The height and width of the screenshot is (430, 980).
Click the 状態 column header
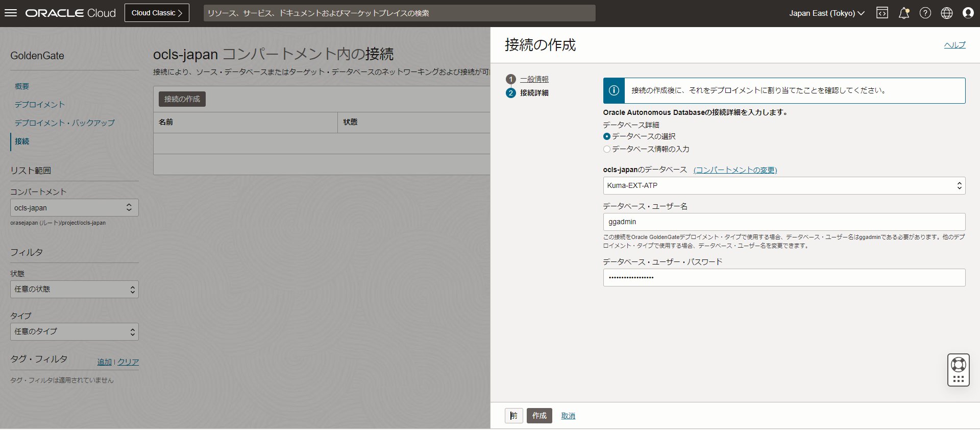click(350, 122)
